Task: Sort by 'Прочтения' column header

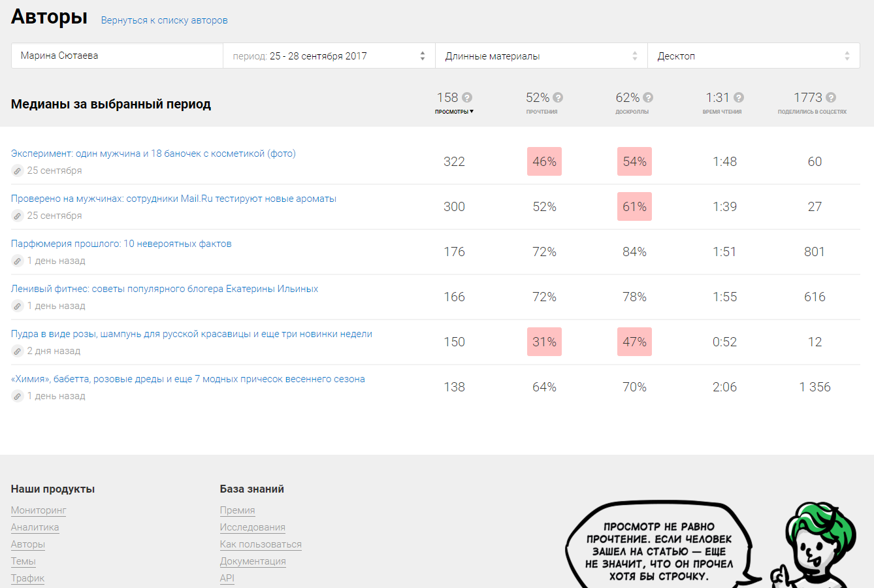Action: [542, 112]
